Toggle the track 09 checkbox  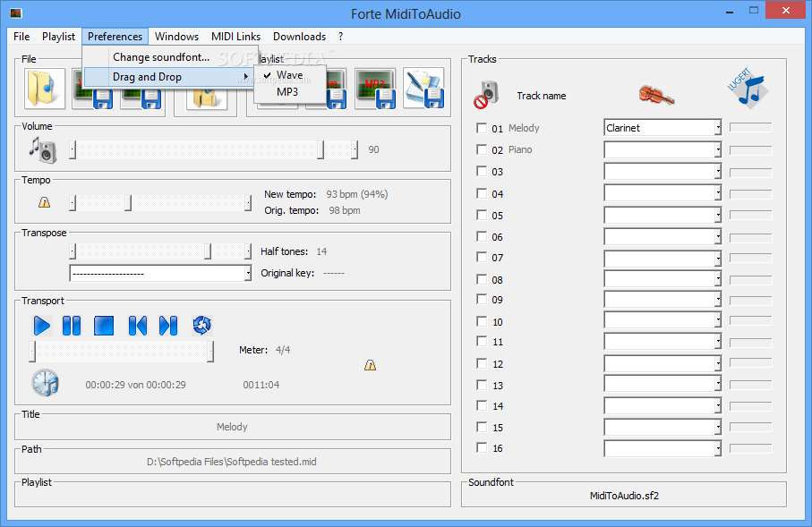click(482, 299)
